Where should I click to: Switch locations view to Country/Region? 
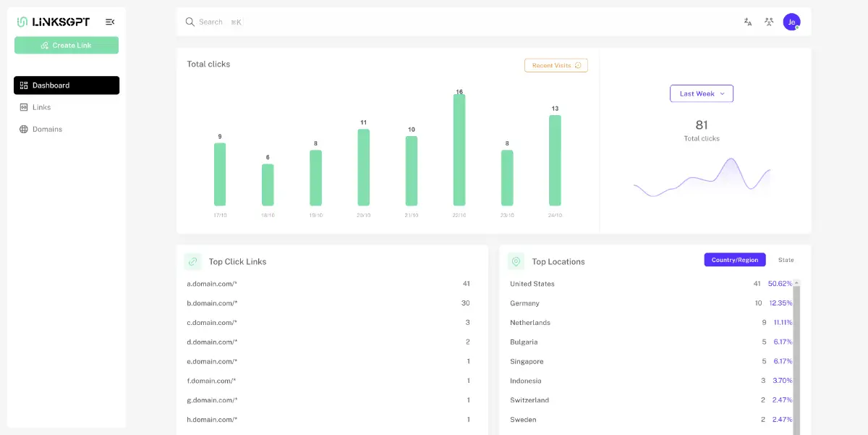pyautogui.click(x=735, y=259)
